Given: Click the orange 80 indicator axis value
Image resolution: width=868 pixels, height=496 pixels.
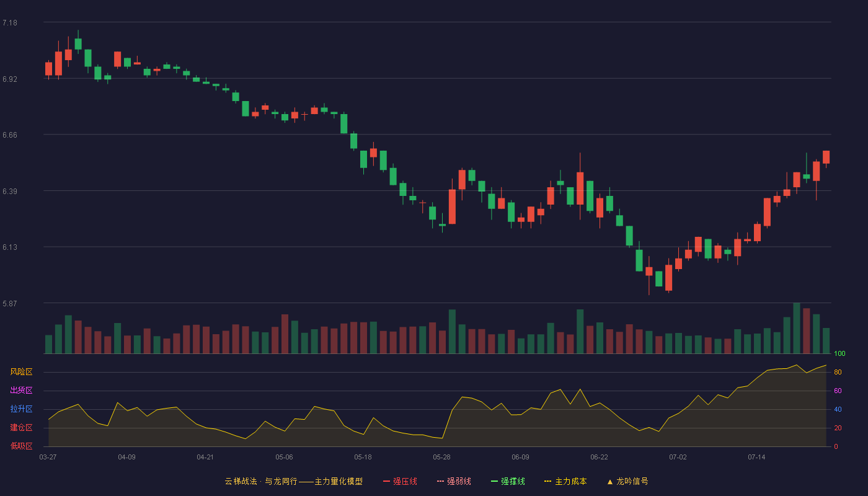Looking at the screenshot, I should click(x=838, y=372).
